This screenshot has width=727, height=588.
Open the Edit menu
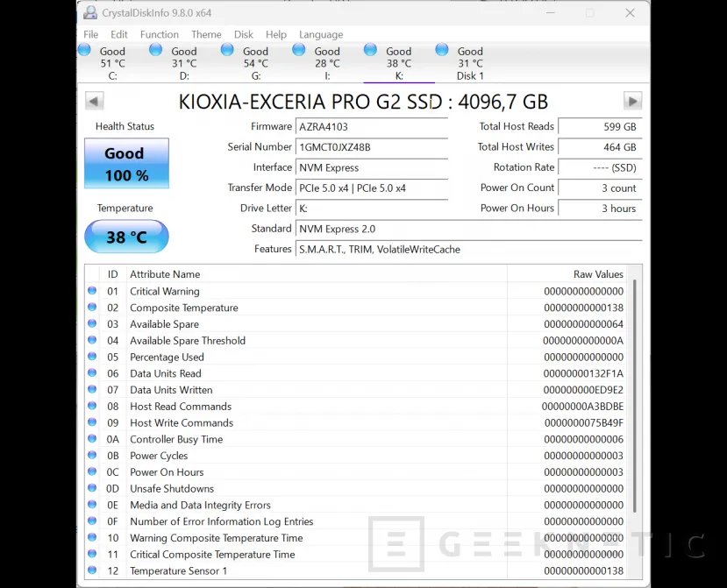coord(118,34)
